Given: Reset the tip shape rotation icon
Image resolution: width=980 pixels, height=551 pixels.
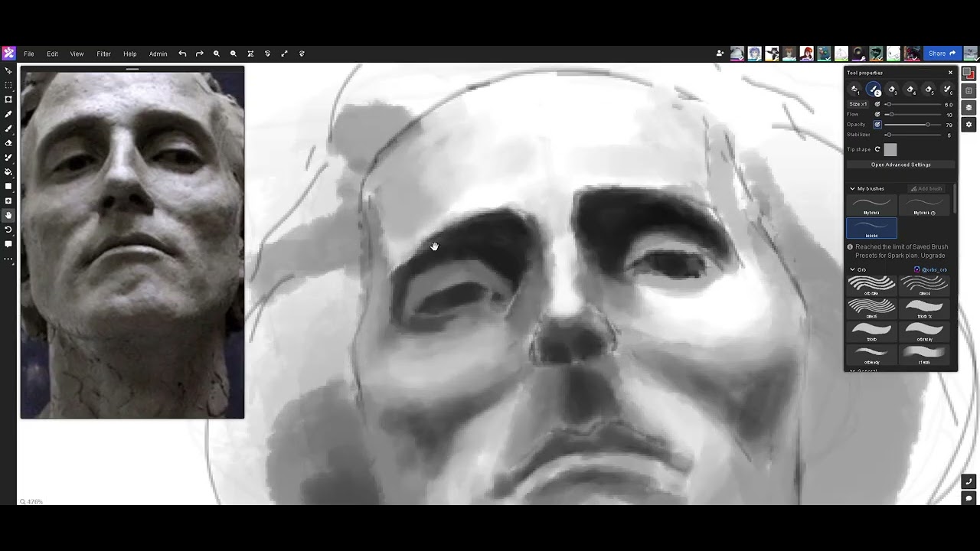Looking at the screenshot, I should point(877,149).
